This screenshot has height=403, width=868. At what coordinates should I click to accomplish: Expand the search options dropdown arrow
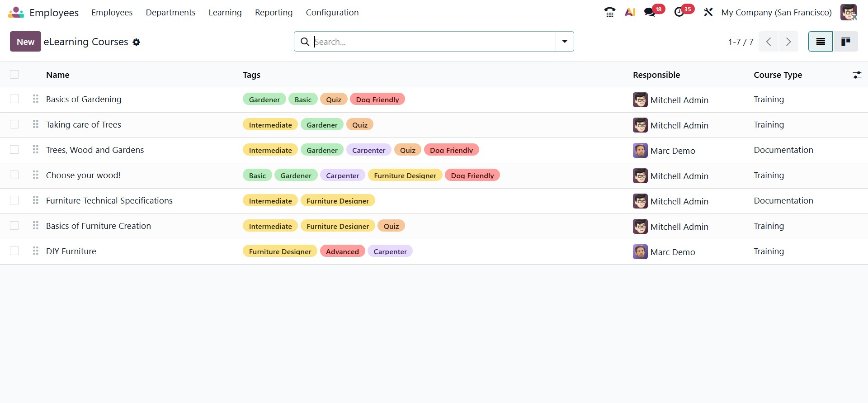coord(565,42)
